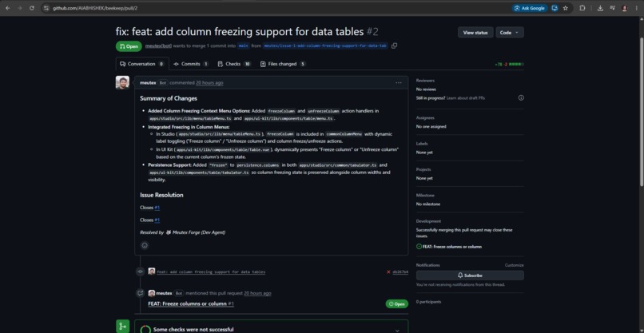Click the +78 -2 diffstat indicator

[509, 64]
